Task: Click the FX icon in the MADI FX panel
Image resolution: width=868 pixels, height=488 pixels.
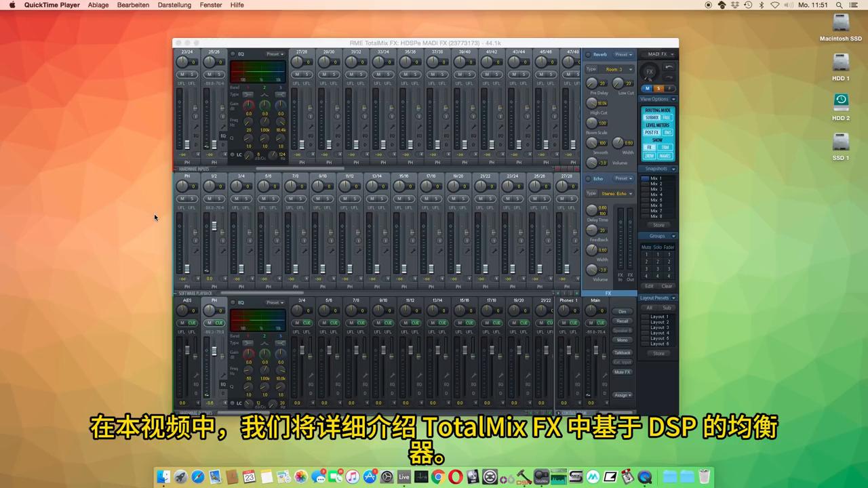Action: [650, 72]
